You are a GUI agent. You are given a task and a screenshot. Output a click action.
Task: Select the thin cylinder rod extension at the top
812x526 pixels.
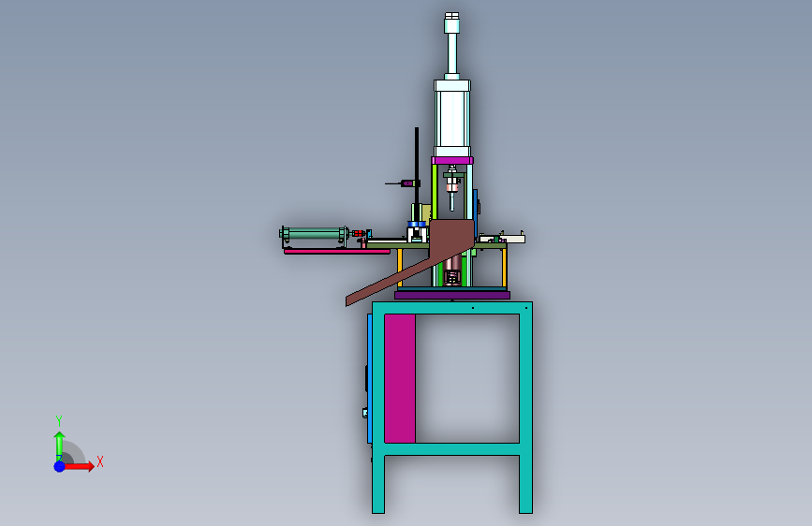pos(452,52)
